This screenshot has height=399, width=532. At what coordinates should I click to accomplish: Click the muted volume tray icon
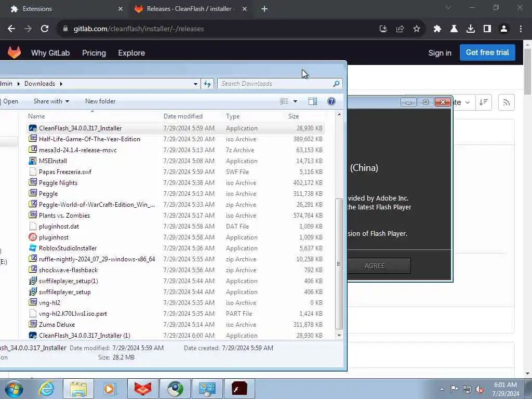click(480, 389)
